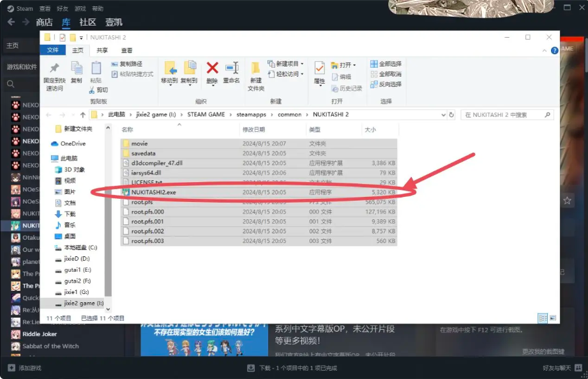Click the Rename icon in ribbon

[232, 70]
